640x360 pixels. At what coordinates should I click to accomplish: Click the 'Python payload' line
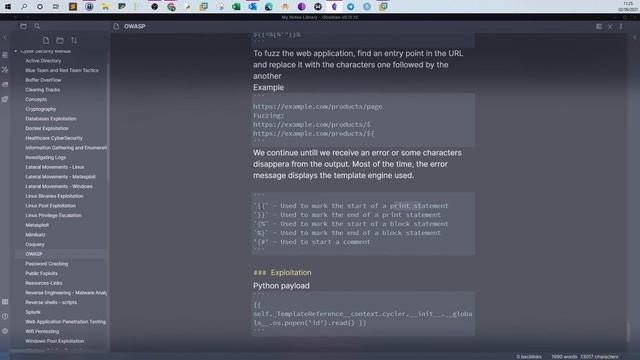coord(281,286)
